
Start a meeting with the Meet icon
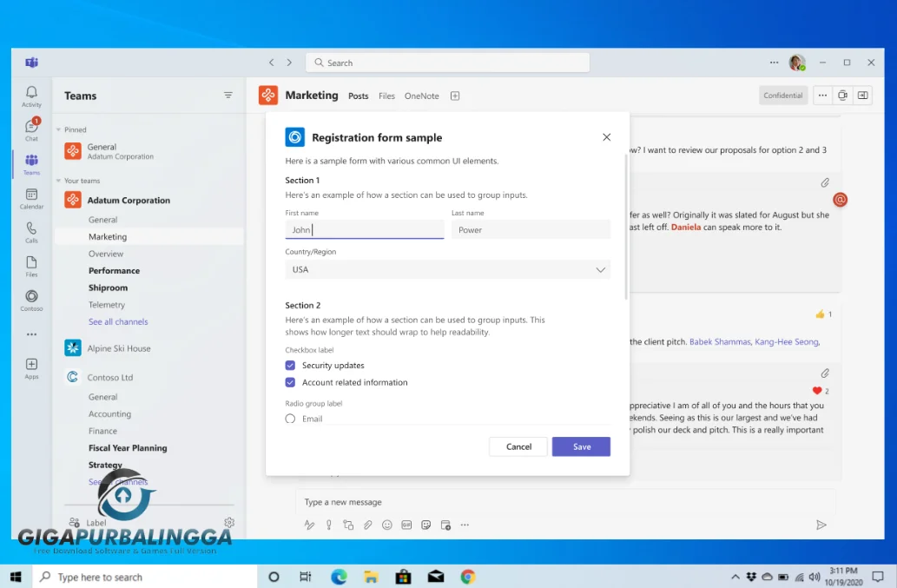[x=842, y=96]
